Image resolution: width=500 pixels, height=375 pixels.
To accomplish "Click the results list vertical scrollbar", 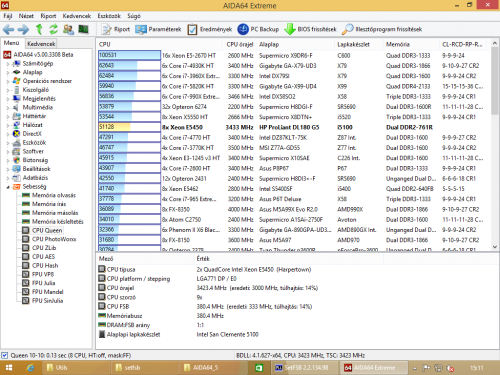I will pos(495,145).
